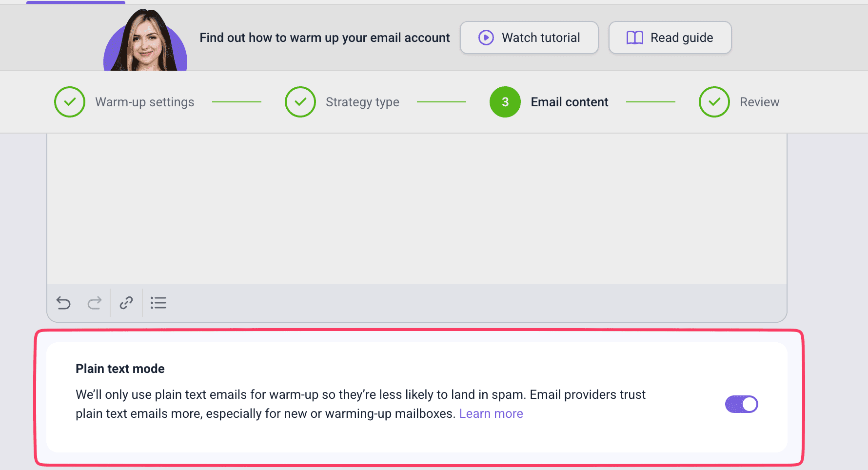The width and height of the screenshot is (868, 470).
Task: Select the Email content step label
Action: pos(569,102)
